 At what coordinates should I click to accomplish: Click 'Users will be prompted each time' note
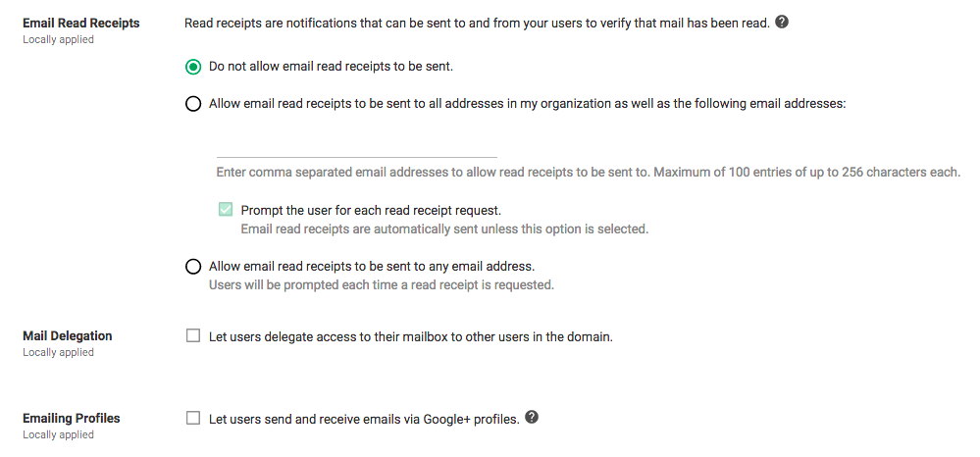(x=382, y=285)
